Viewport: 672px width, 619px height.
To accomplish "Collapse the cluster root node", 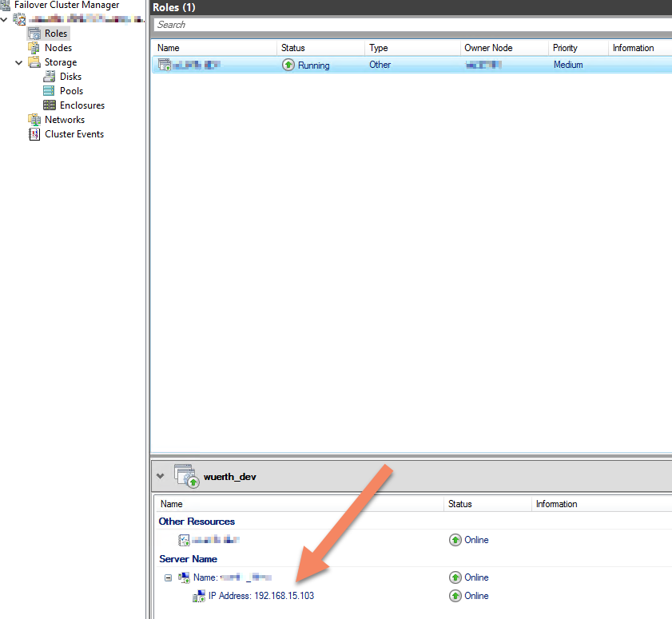I will click(5, 18).
